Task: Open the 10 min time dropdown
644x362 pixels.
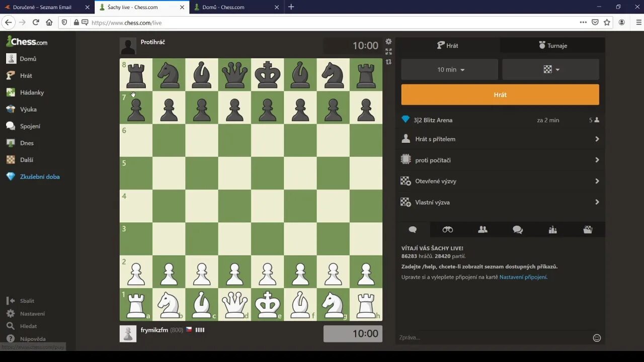Action: [x=450, y=69]
